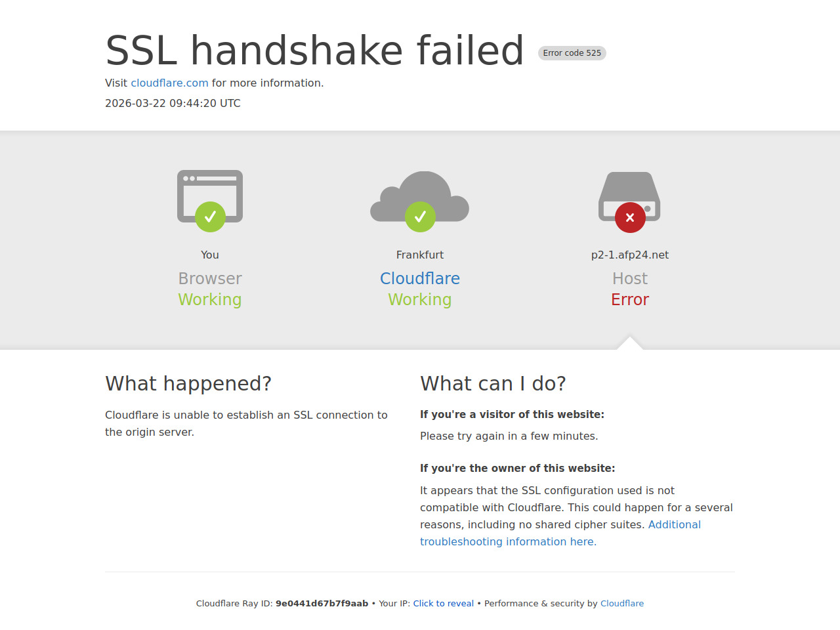Click the SSL handshake failed heading
The width and height of the screenshot is (840, 630).
click(x=314, y=51)
